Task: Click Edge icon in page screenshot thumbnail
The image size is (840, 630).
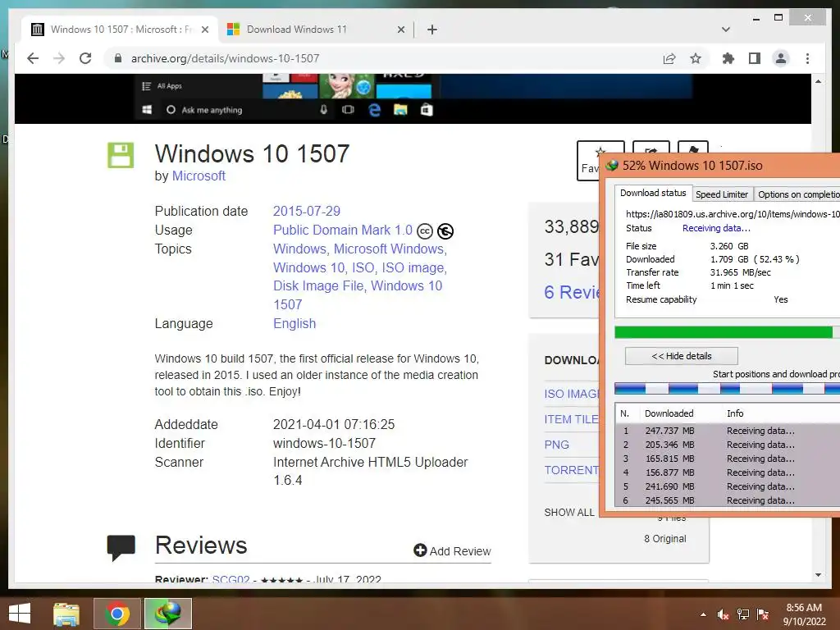Action: pyautogui.click(x=374, y=110)
